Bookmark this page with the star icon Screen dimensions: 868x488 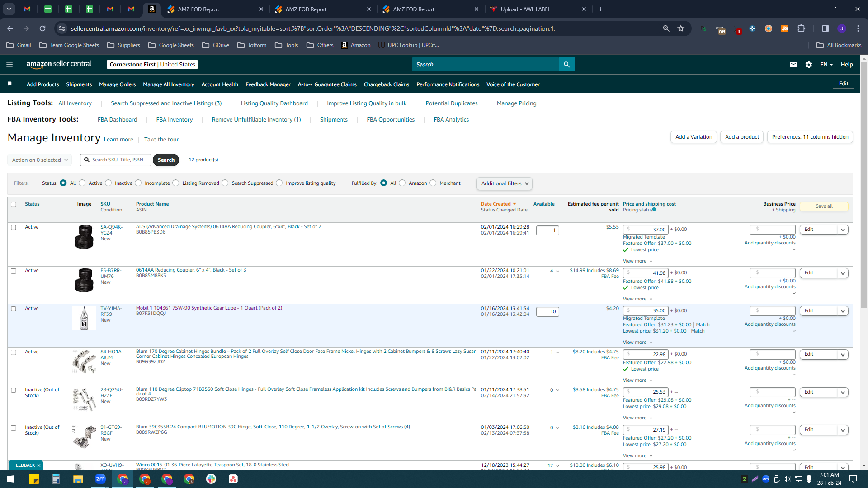681,28
